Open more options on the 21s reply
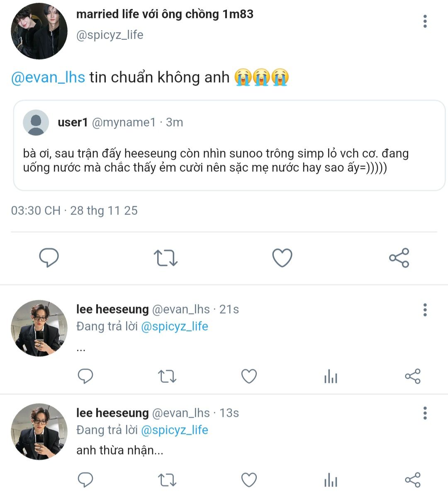 tap(425, 310)
